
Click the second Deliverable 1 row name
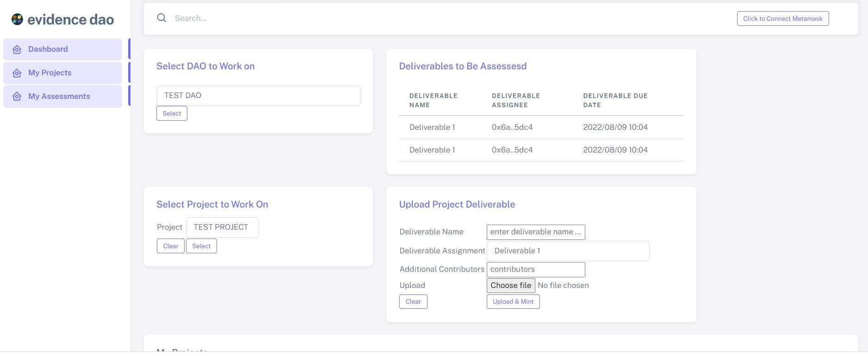click(x=432, y=150)
